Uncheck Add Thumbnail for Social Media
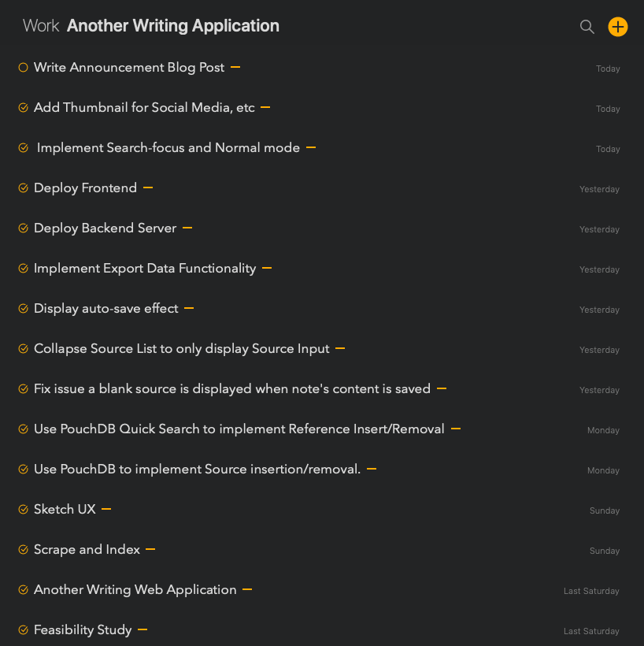Viewport: 644px width, 646px height. (24, 107)
